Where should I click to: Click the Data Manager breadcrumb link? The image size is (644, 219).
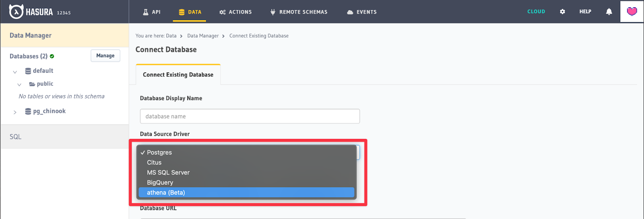(203, 36)
